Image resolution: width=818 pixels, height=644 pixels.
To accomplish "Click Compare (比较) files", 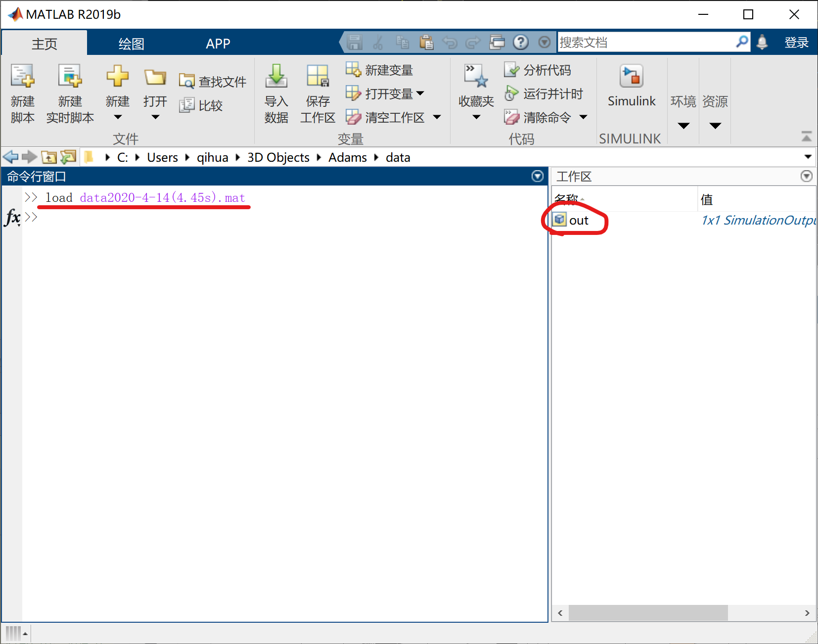I will click(201, 105).
